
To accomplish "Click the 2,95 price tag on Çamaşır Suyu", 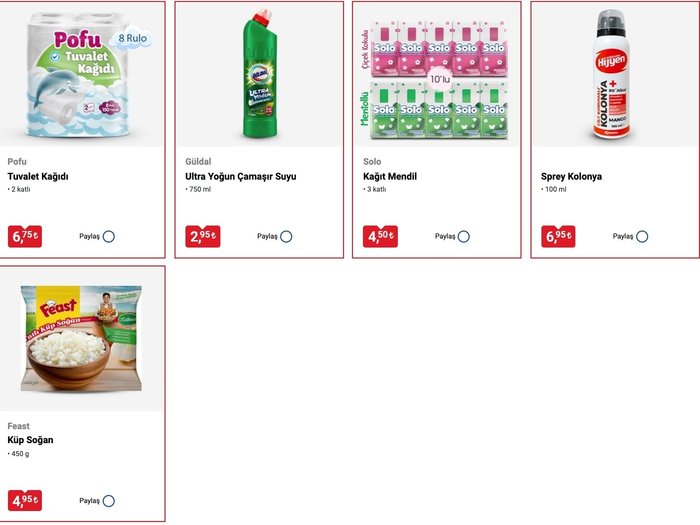I will [x=203, y=237].
